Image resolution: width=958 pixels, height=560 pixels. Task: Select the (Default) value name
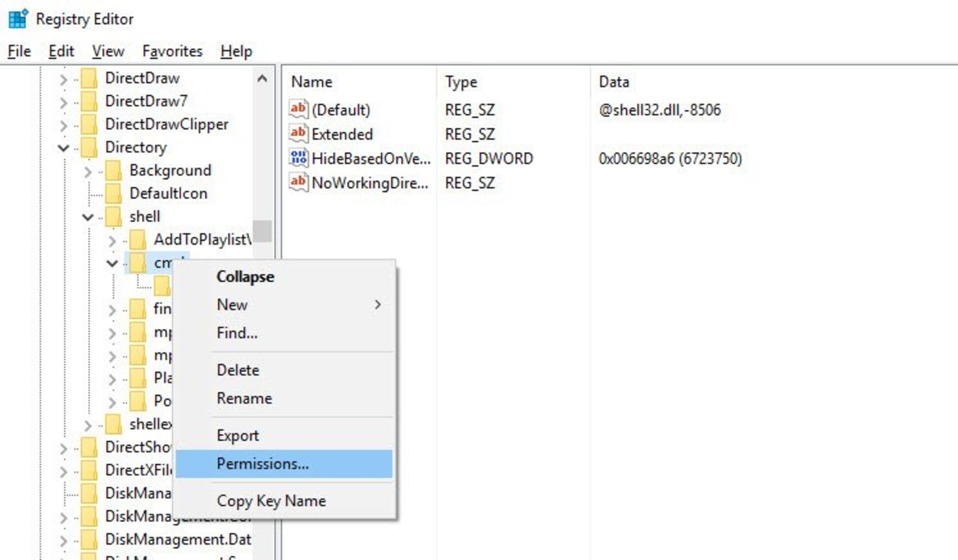pyautogui.click(x=341, y=110)
